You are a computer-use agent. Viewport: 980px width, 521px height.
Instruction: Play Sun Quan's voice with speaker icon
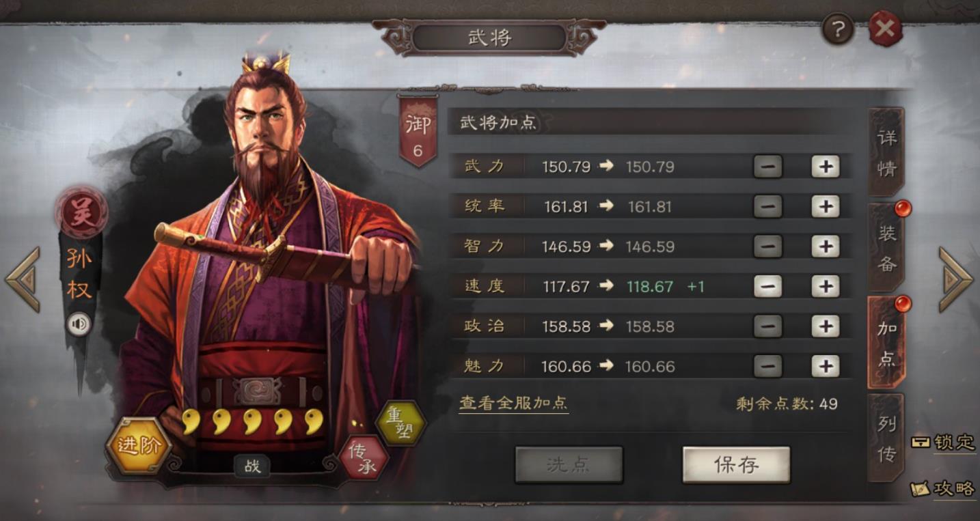click(x=79, y=324)
